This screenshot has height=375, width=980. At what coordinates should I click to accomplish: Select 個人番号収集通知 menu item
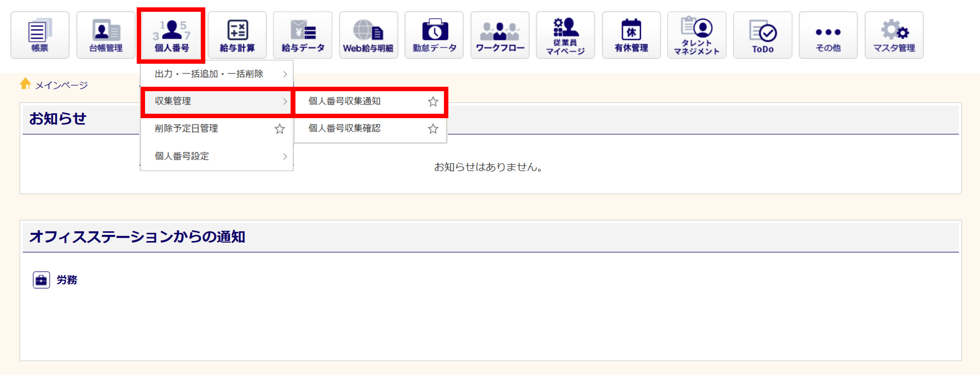tap(344, 101)
